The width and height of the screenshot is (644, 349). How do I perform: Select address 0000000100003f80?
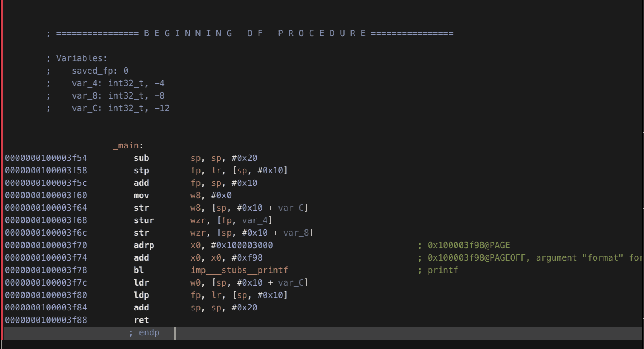[46, 295]
